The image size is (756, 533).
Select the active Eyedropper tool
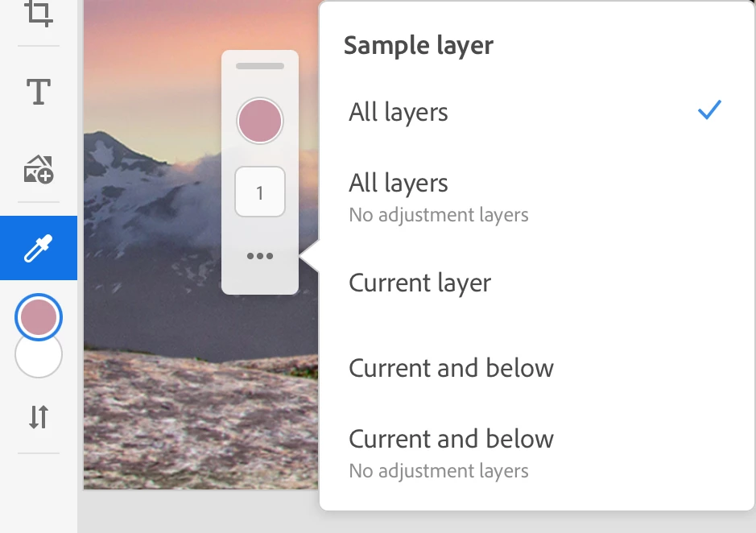pos(39,248)
